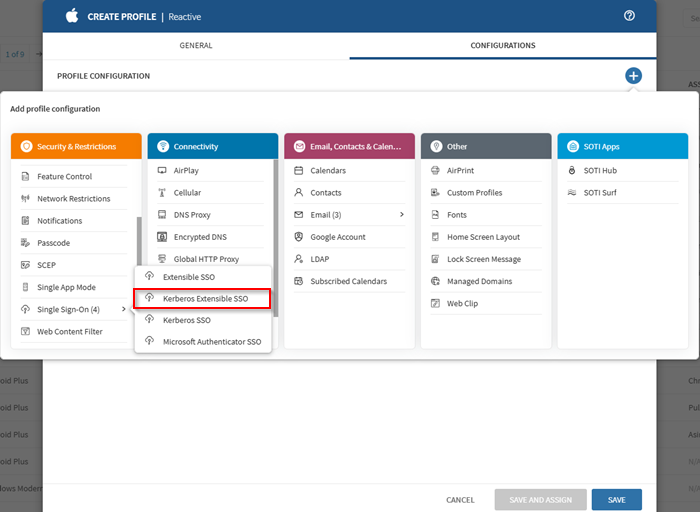This screenshot has width=700, height=512.
Task: Click the Web Clip icon
Action: [436, 303]
